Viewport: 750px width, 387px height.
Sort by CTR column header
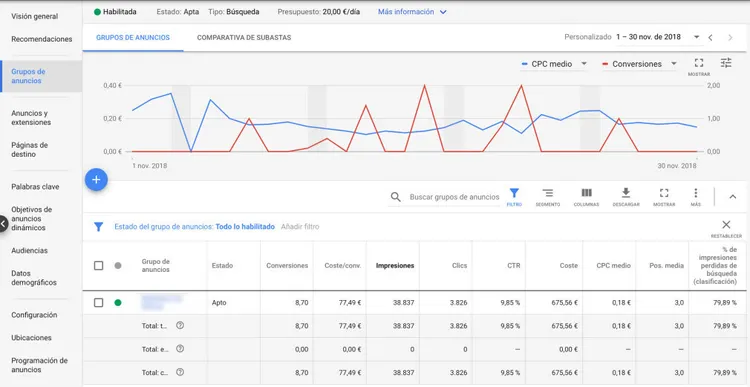514,265
